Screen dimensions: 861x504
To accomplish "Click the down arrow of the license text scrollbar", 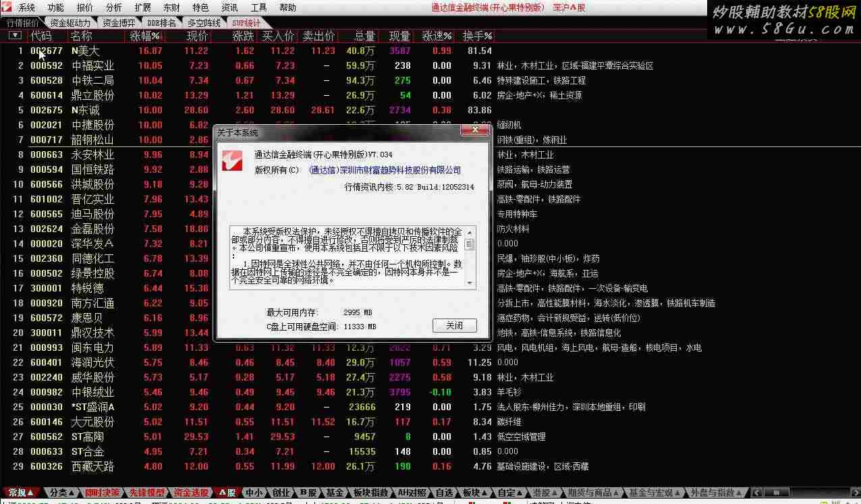I will coord(470,283).
